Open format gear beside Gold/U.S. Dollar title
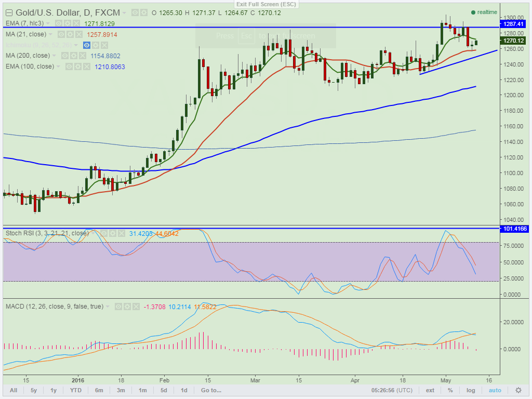The image size is (532, 399). coord(143,12)
